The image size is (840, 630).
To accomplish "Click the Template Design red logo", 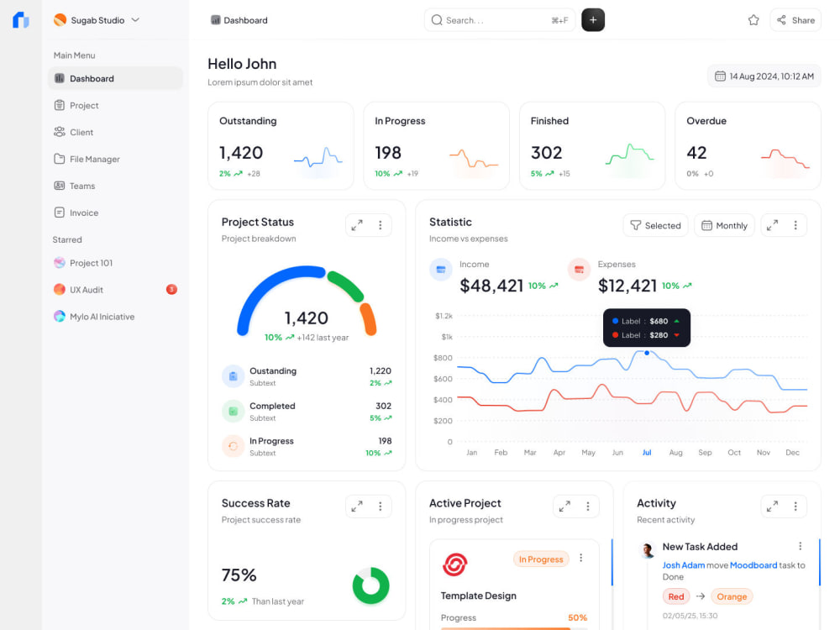I will (454, 564).
